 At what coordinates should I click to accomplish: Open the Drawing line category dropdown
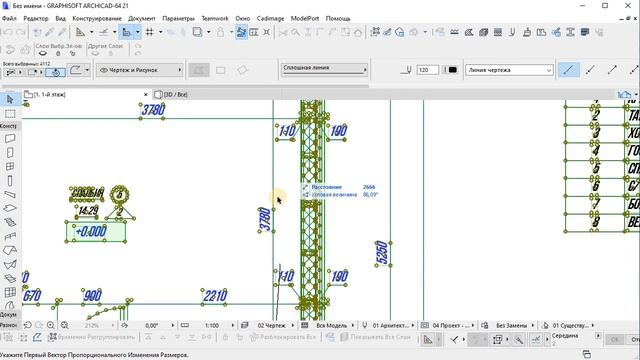(x=509, y=70)
